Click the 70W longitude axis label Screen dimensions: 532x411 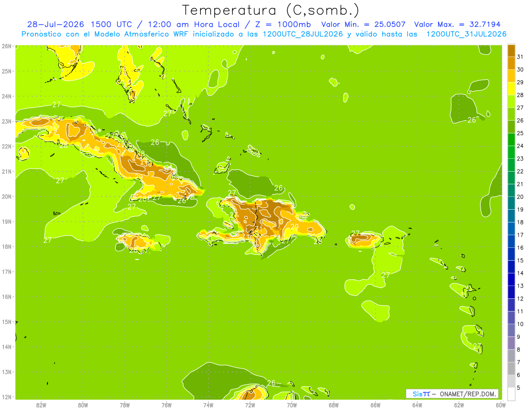[x=292, y=405]
